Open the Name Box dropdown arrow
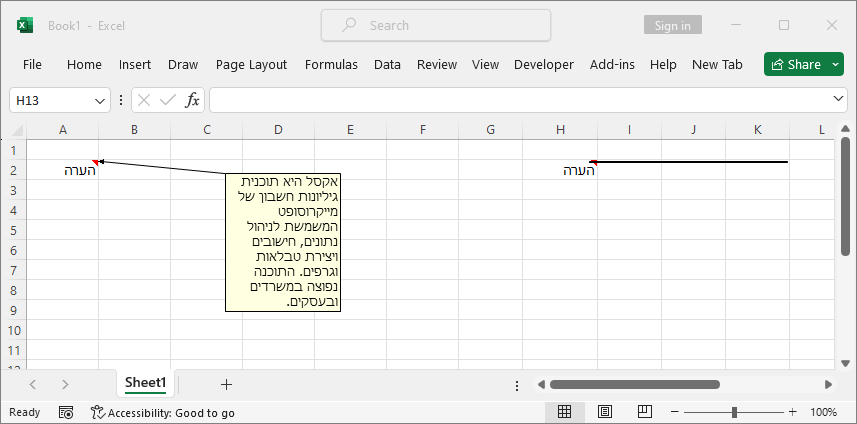Image resolution: width=857 pixels, height=424 pixels. point(100,100)
